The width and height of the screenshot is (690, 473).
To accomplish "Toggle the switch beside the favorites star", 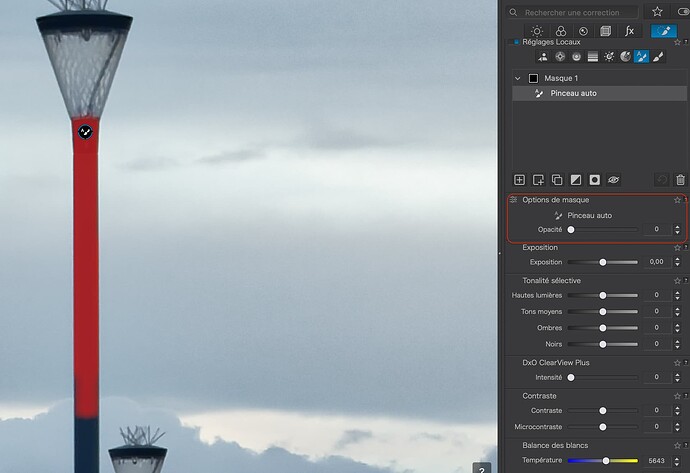I will tap(683, 12).
